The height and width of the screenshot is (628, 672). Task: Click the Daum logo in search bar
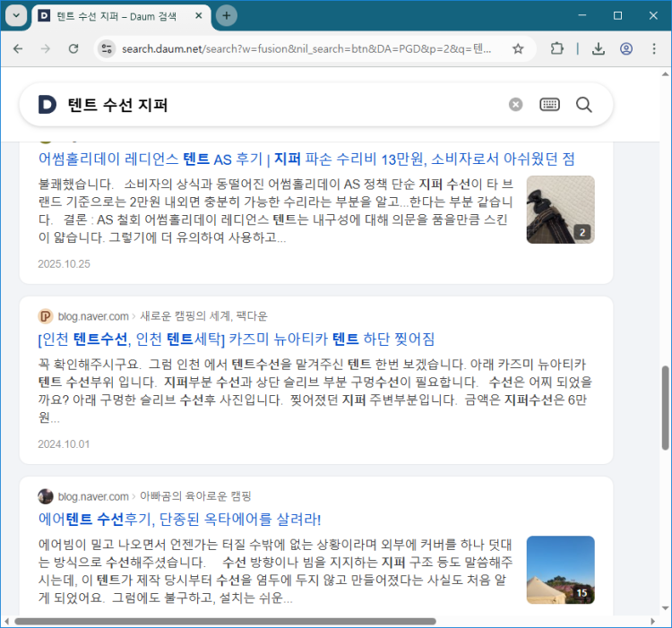47,105
